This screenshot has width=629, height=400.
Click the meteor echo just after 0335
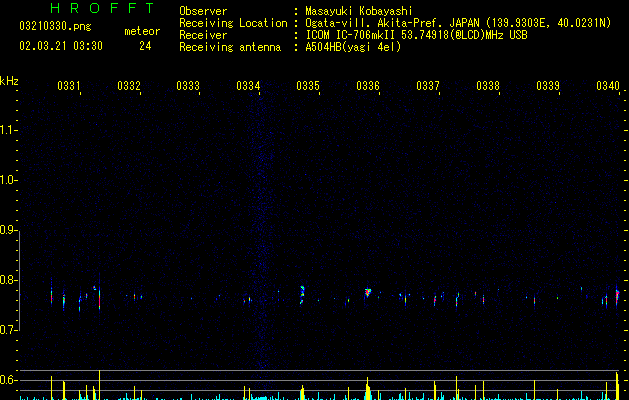(x=302, y=294)
